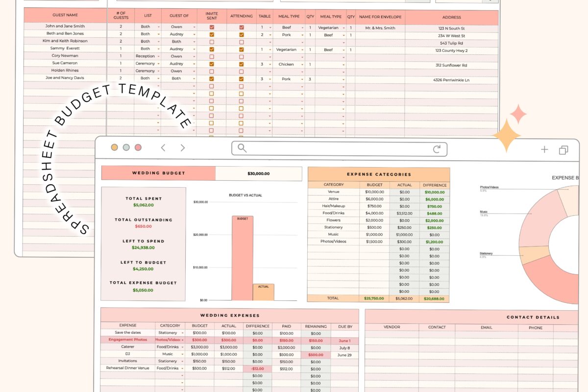Click the Engagement Photos expense entry

tap(128, 340)
